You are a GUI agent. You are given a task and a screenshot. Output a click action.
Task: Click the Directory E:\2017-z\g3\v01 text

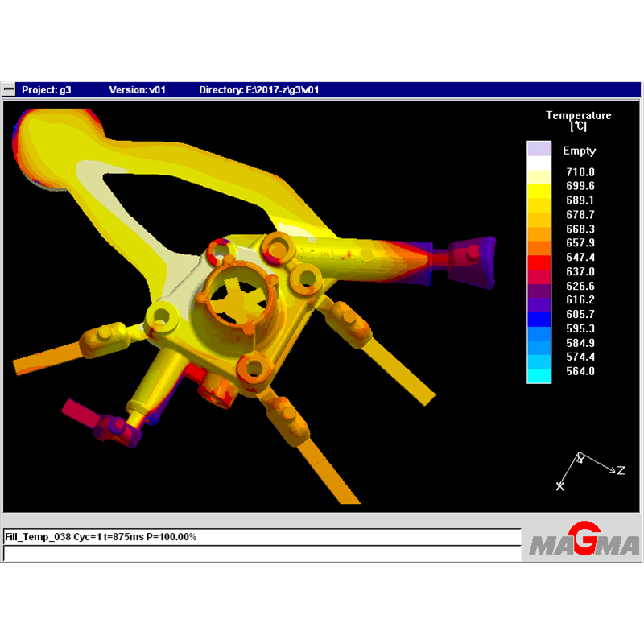[258, 90]
